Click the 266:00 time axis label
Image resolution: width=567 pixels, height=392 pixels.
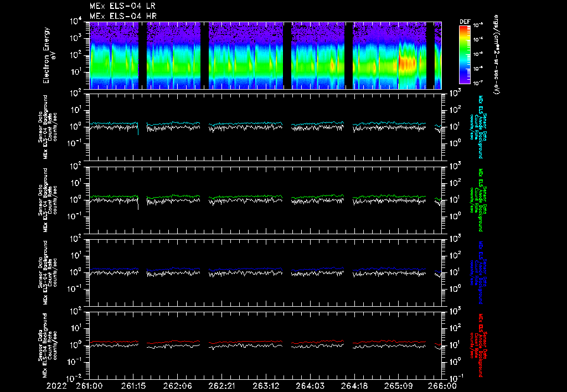[x=442, y=386]
